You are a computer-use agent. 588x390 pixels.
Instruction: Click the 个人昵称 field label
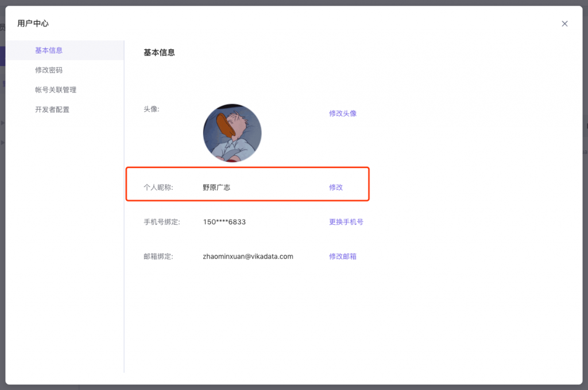pyautogui.click(x=158, y=188)
